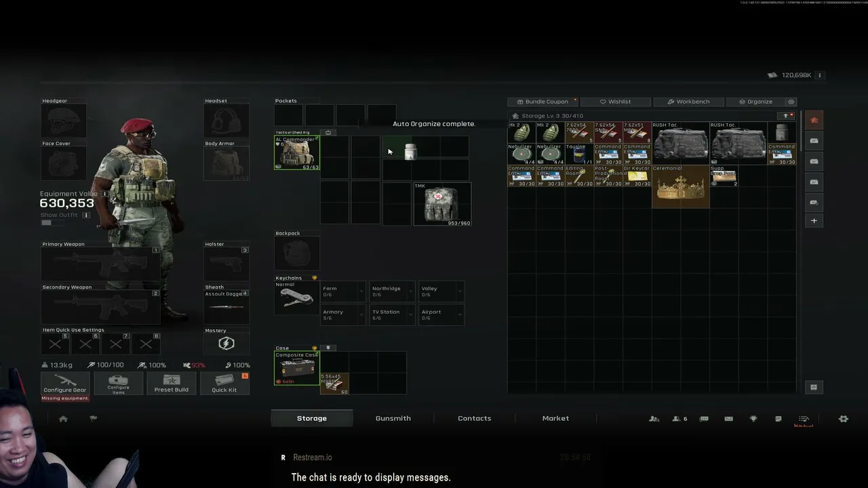Open the trophy achievements icon
Screen dimensions: 868x488
click(753, 419)
